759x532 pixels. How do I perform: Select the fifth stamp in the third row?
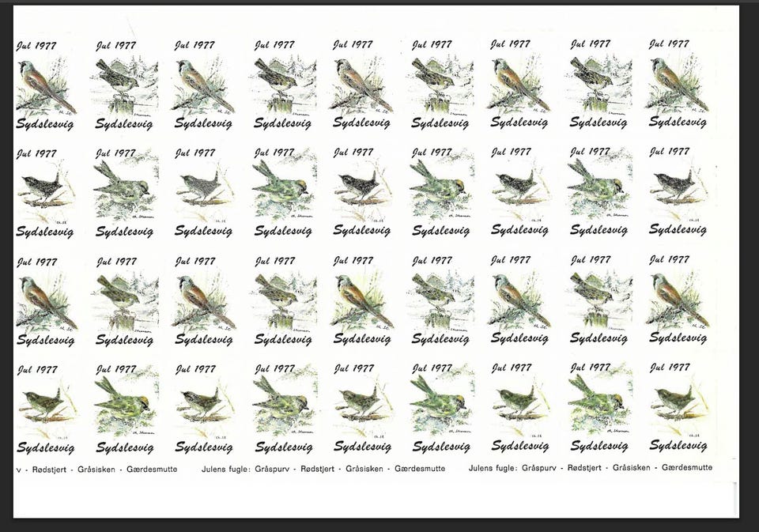(363, 300)
